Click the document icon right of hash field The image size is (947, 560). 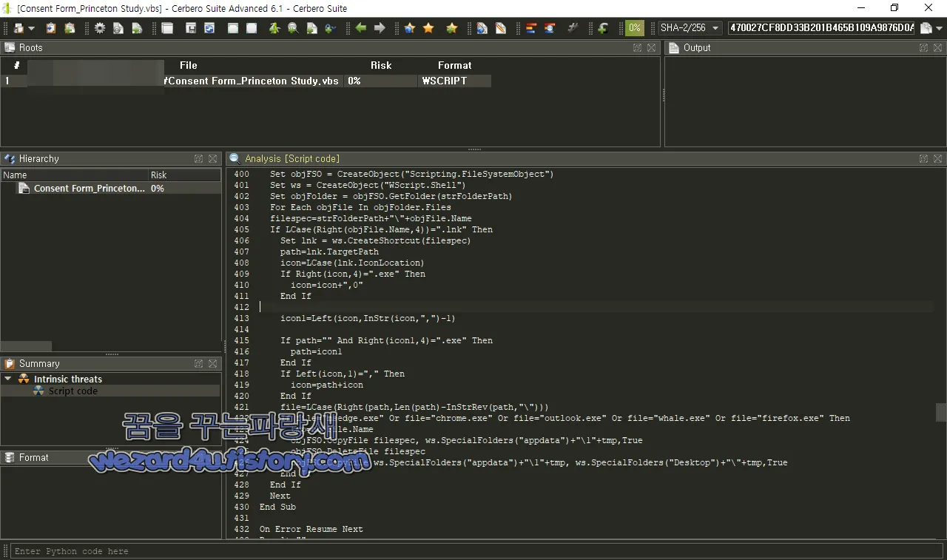click(x=925, y=28)
